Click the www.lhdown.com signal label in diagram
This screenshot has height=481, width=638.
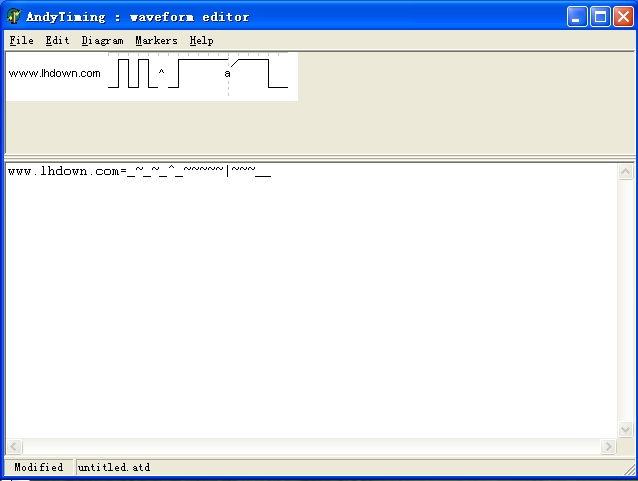click(55, 74)
